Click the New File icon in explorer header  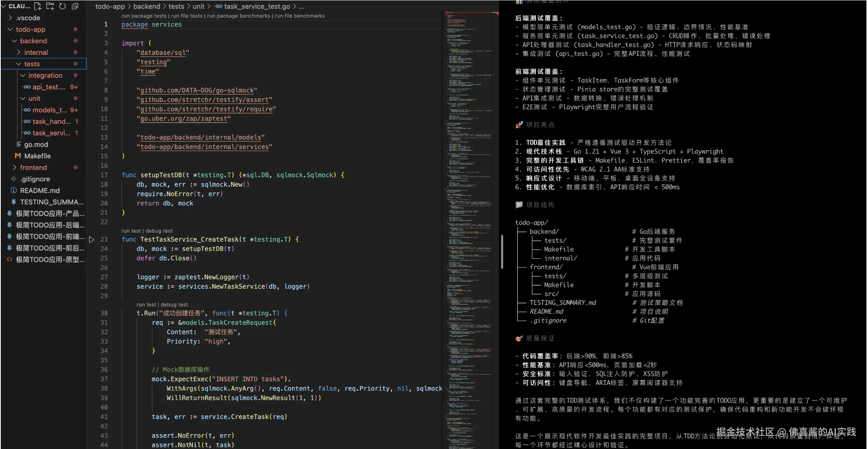click(x=38, y=6)
